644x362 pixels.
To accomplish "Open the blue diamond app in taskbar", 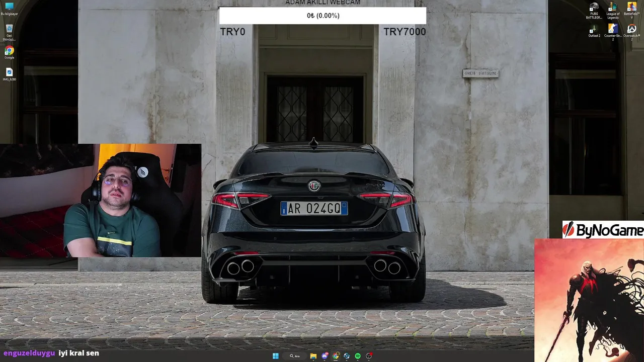I will coord(347,356).
